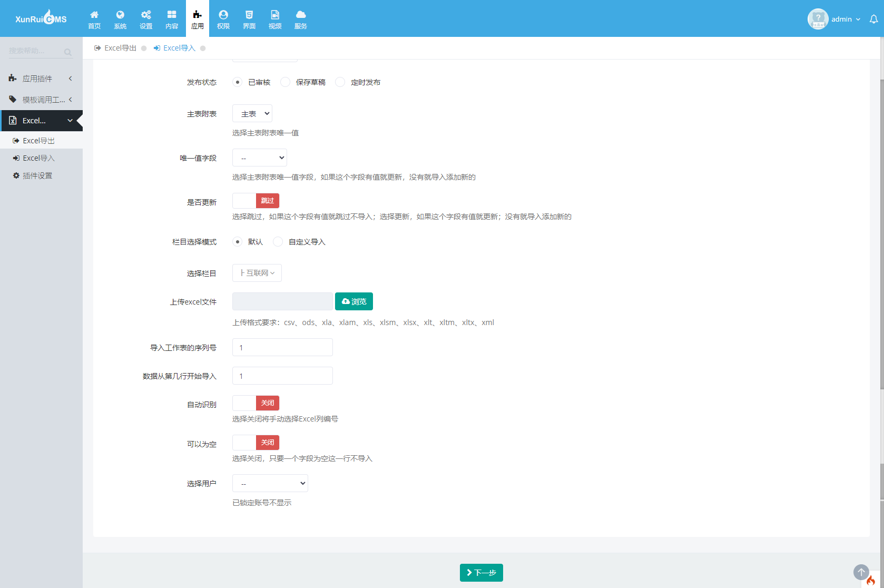Open the 唯一值字段 dropdown
Image resolution: width=884 pixels, height=588 pixels.
(x=260, y=158)
